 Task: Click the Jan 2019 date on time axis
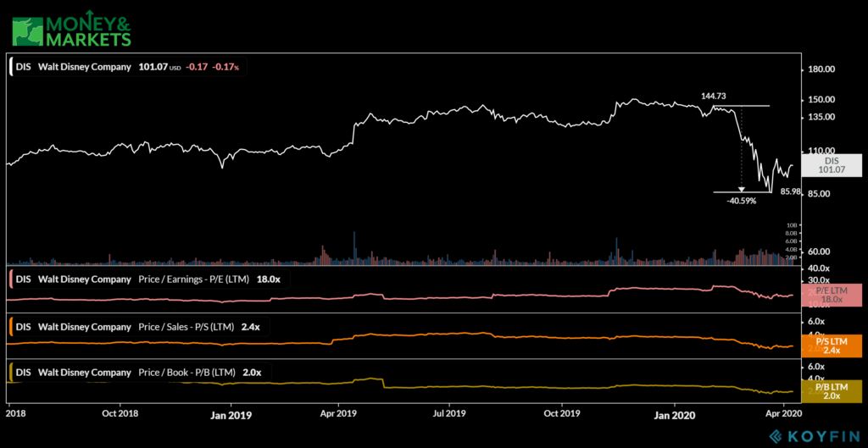tap(230, 414)
